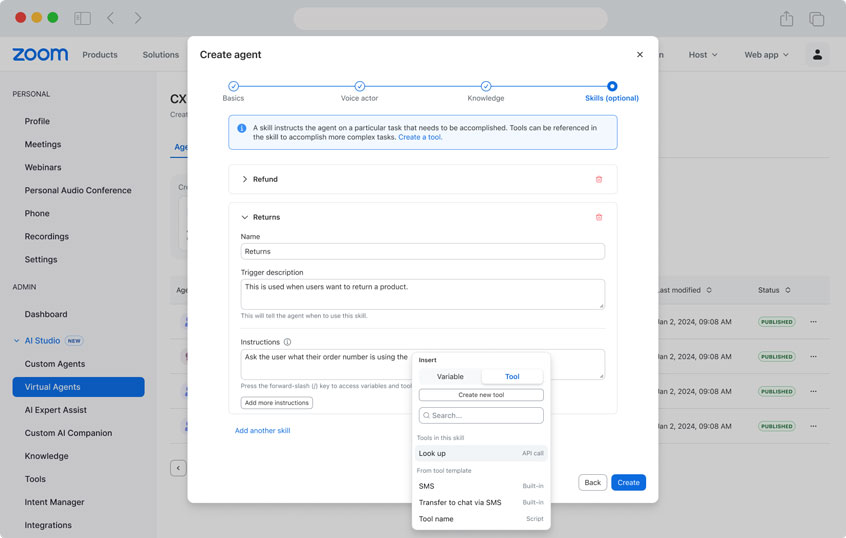846x538 pixels.
Task: Select the Look up API call tool
Action: pyautogui.click(x=481, y=453)
